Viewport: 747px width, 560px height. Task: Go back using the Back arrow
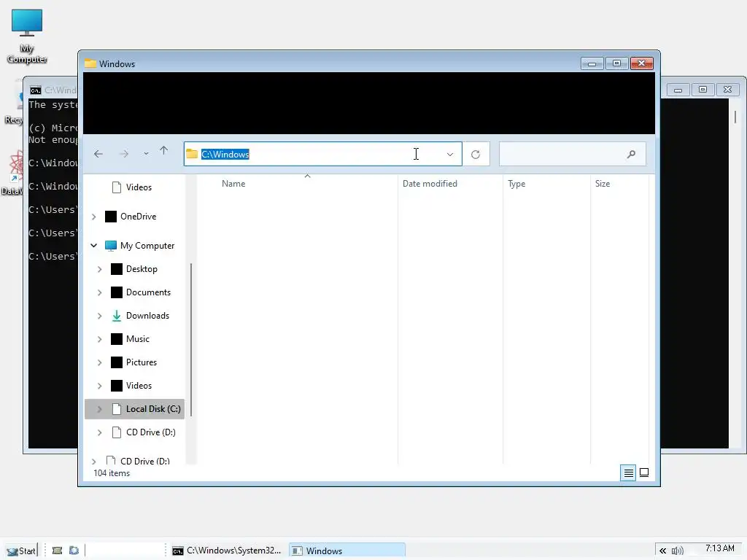(98, 154)
